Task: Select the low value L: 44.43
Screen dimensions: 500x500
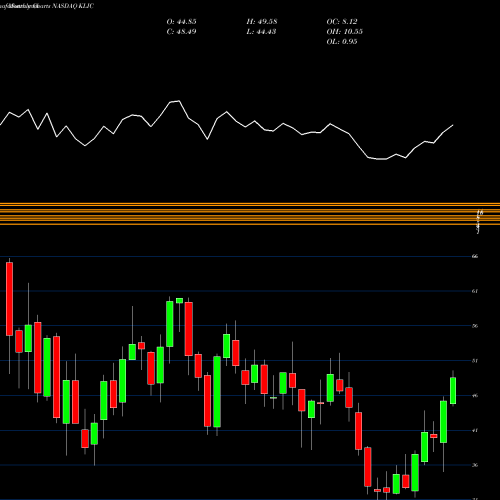Action: pos(261,32)
